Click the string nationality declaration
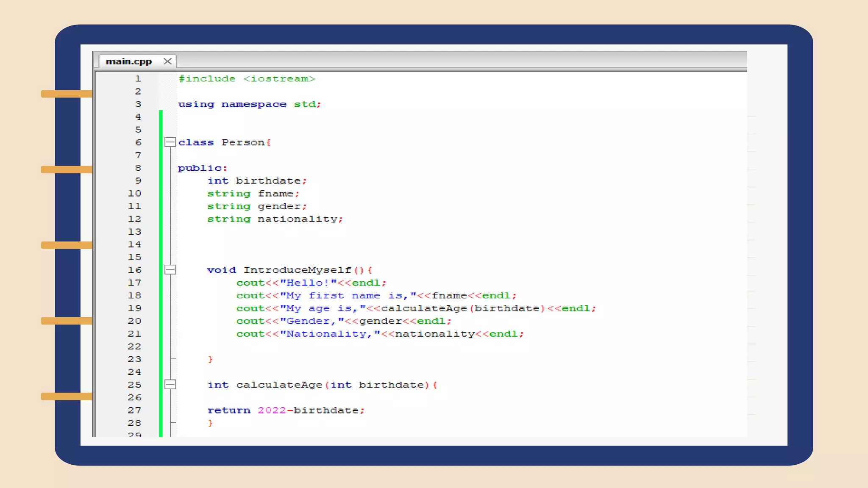Image resolution: width=868 pixels, height=488 pixels. coord(275,219)
